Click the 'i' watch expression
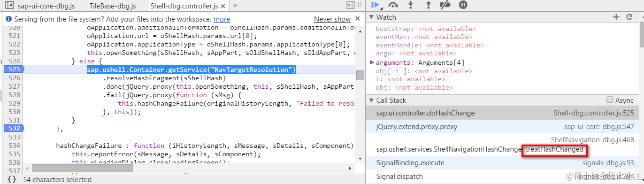 [x=410, y=79]
